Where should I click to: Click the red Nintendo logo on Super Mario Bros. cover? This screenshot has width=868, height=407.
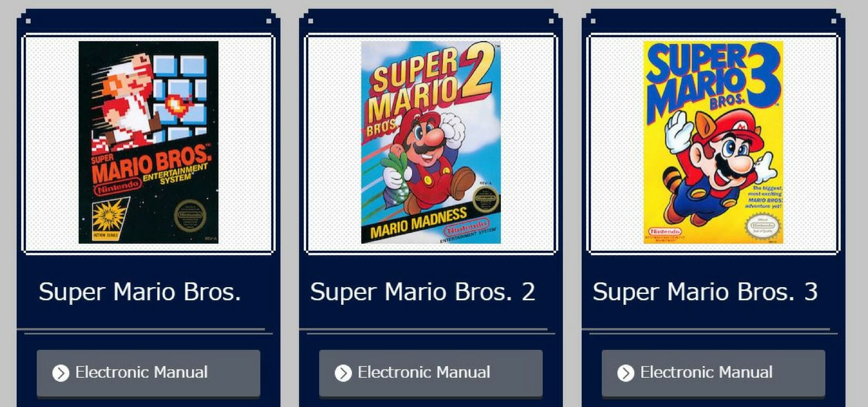118,187
